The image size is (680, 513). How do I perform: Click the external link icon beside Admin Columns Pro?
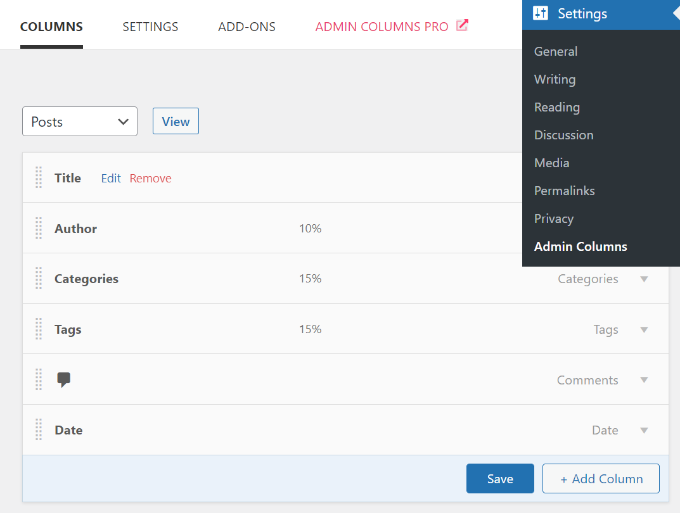(462, 26)
